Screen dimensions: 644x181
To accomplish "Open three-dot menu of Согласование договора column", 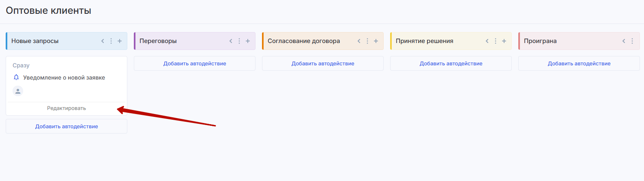I will tap(367, 41).
